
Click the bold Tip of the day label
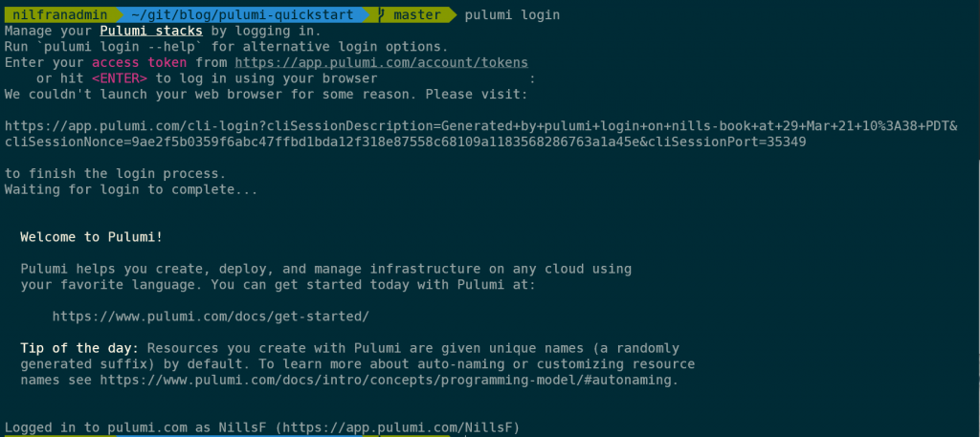pos(81,348)
